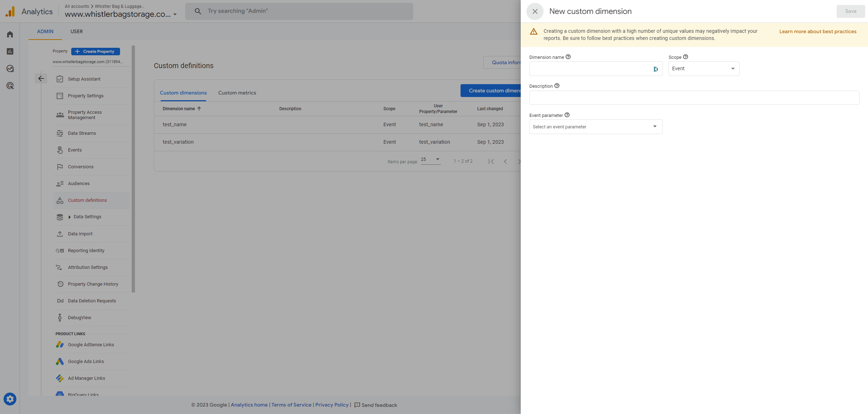Open Data Streams
Image resolution: width=868 pixels, height=414 pixels.
pos(92,133)
